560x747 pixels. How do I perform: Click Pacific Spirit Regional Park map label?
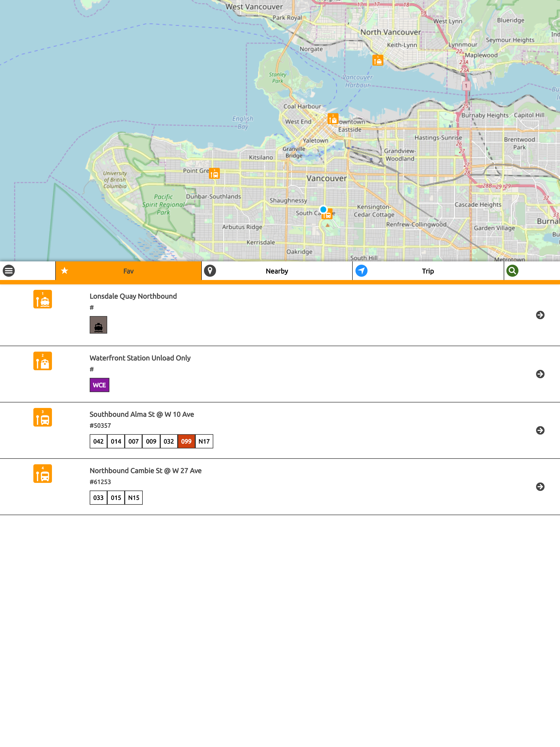click(x=164, y=204)
